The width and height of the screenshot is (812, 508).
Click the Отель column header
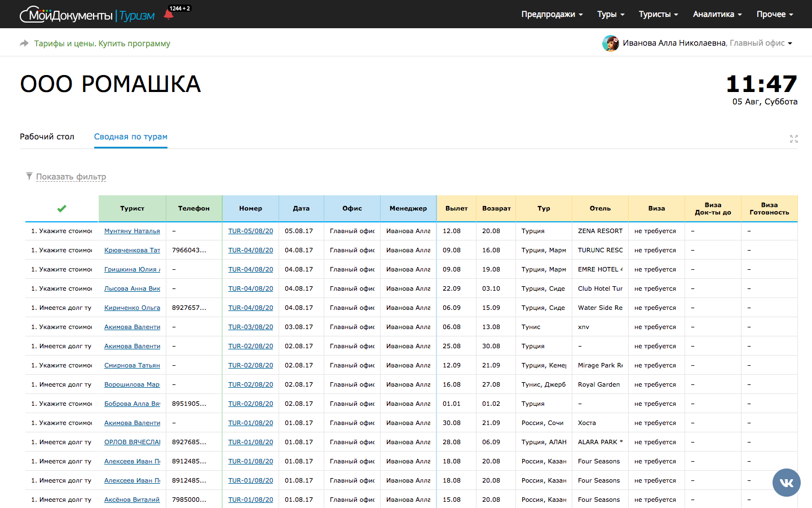click(x=600, y=208)
